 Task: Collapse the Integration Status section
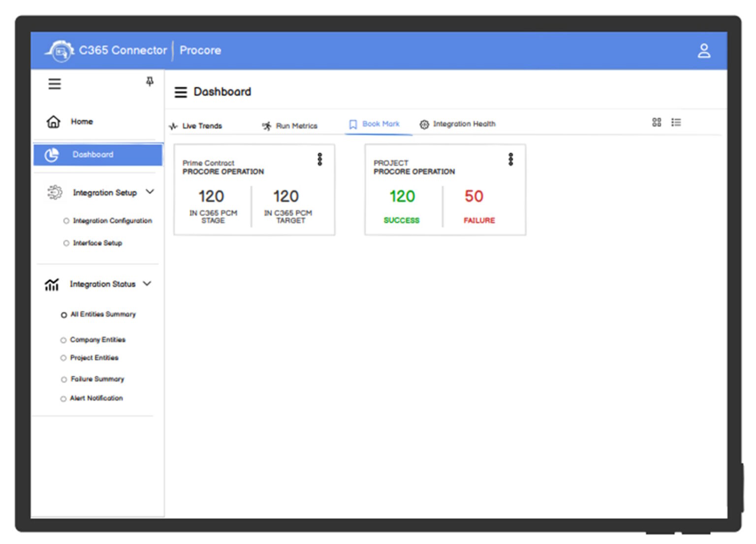tap(146, 284)
